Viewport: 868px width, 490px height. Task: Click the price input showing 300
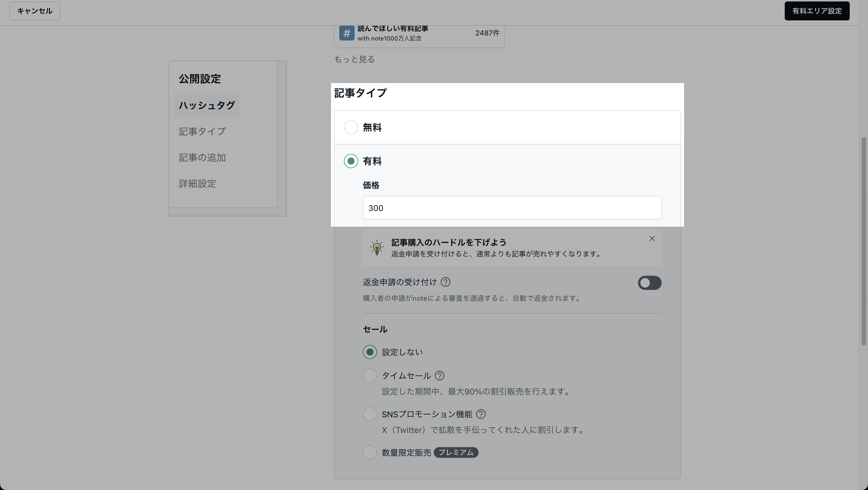pos(511,208)
